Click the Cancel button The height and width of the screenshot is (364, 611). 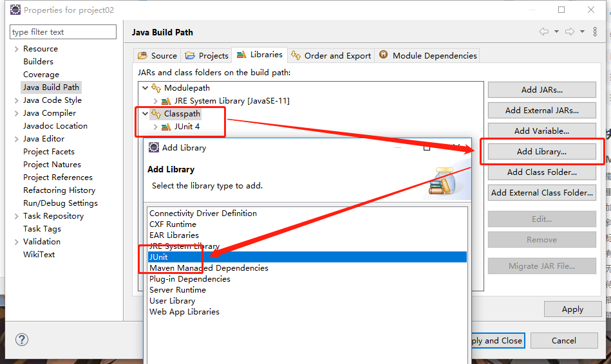pyautogui.click(x=564, y=340)
